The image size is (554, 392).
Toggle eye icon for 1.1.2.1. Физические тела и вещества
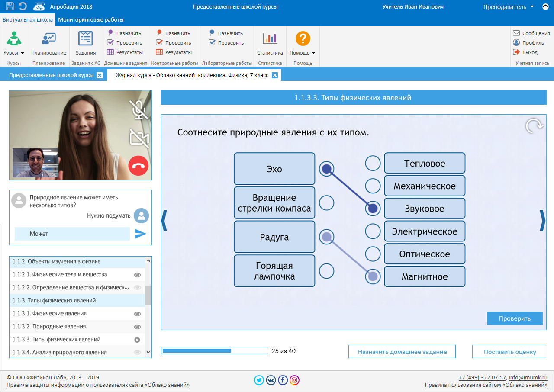[x=138, y=275]
